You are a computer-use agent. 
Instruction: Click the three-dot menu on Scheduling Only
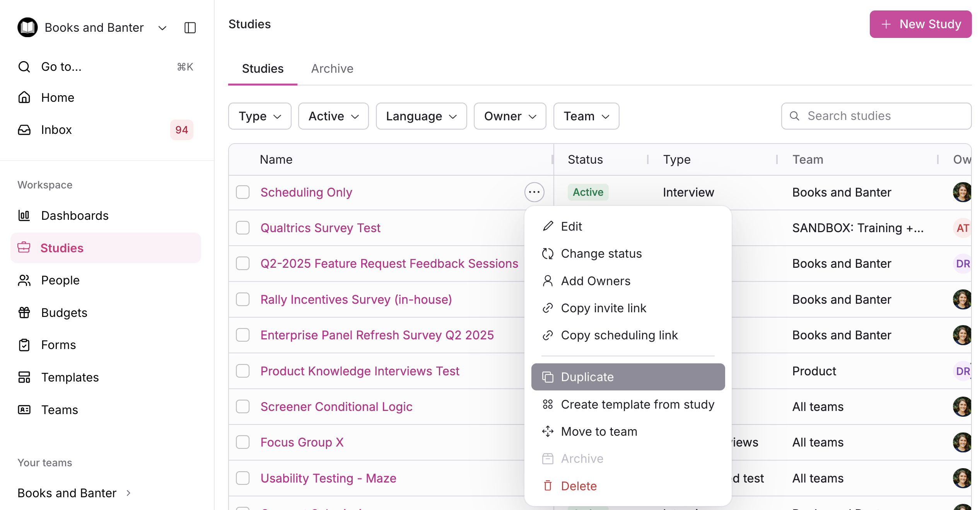click(534, 192)
